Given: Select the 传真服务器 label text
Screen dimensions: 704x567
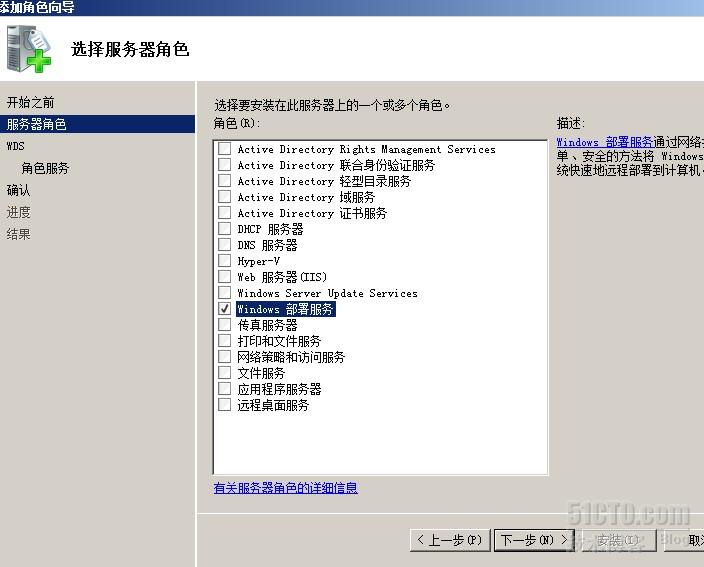Looking at the screenshot, I should (x=267, y=325).
